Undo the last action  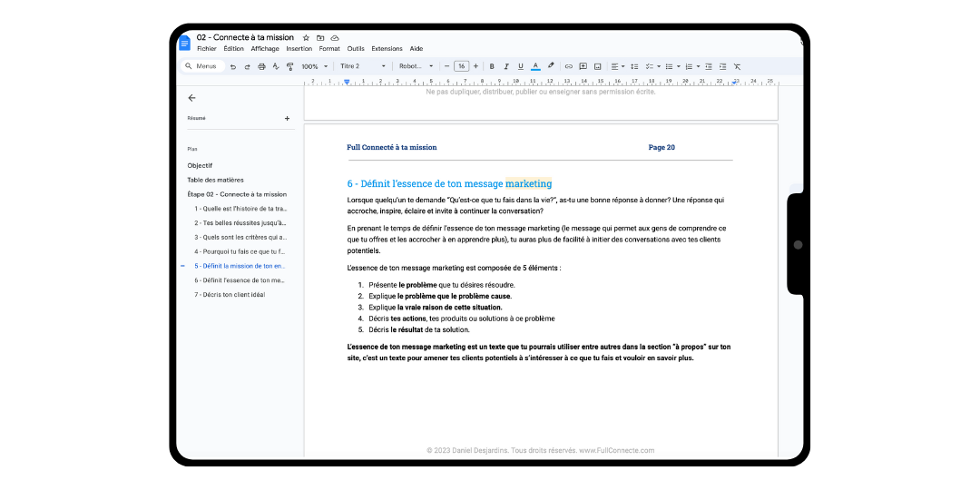[233, 66]
